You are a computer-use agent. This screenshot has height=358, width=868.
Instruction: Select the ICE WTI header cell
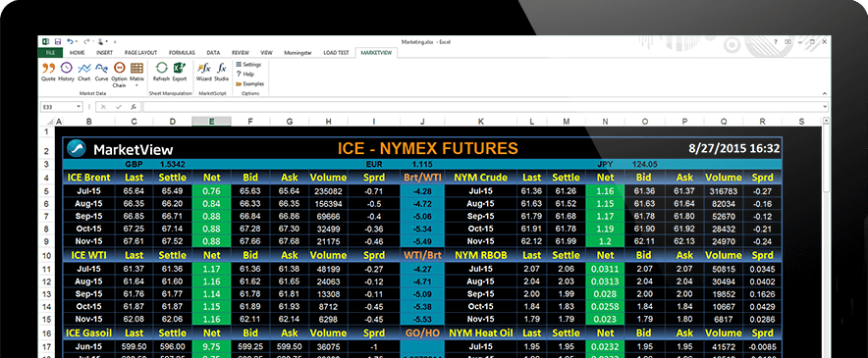(x=89, y=256)
